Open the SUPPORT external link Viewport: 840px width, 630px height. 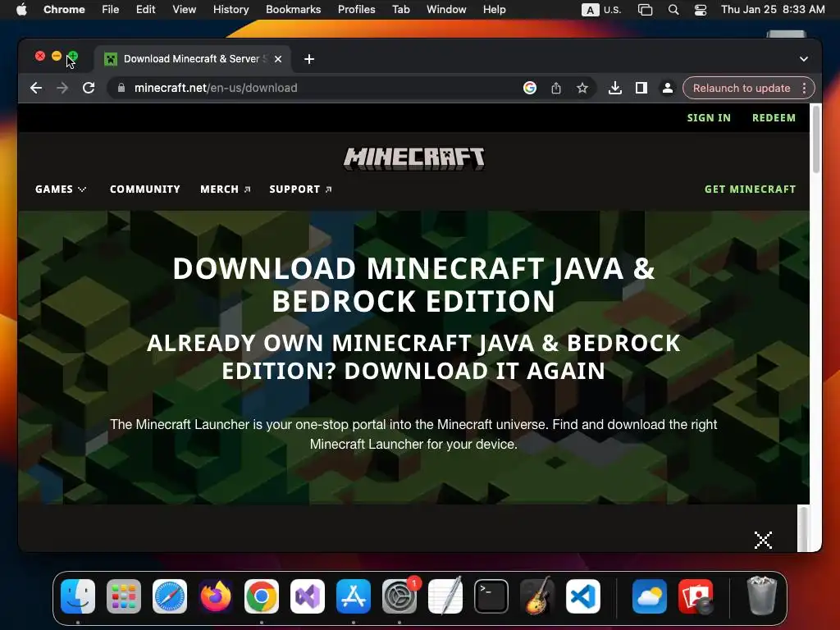coord(300,189)
